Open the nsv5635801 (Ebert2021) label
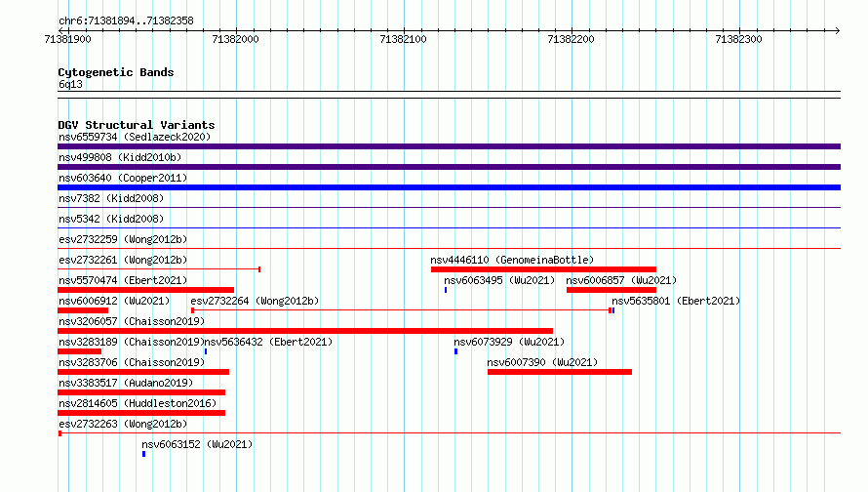This screenshot has height=492, width=868. [x=676, y=301]
